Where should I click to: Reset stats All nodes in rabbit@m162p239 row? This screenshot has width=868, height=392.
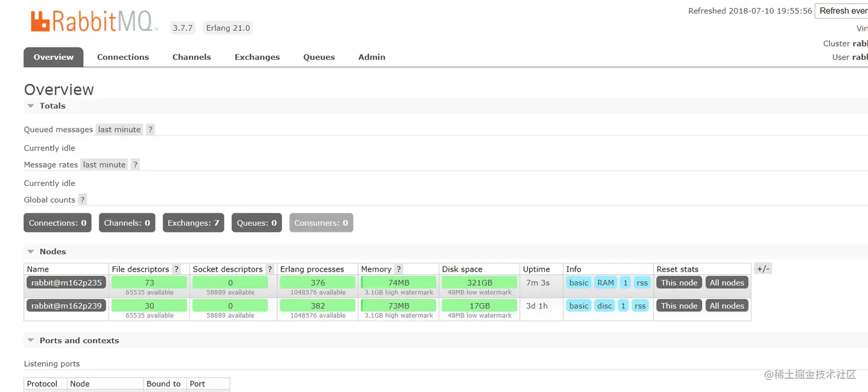727,306
